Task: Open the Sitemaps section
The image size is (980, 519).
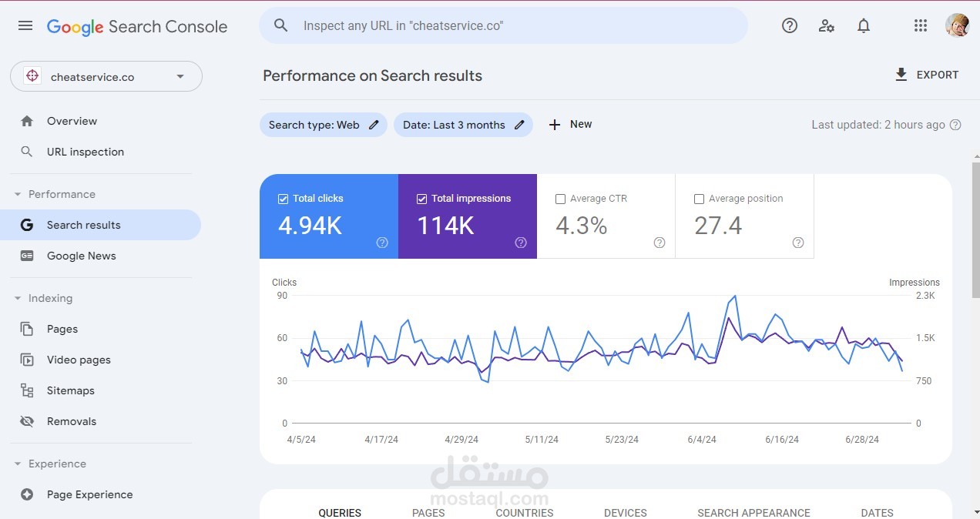Action: (x=70, y=390)
